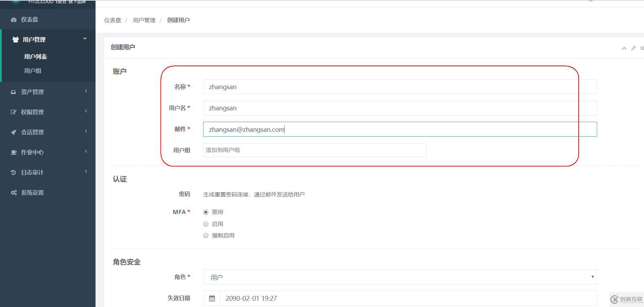Expand the 日志审计 menu arrow
Screen dimensions: 644x307
[x=86, y=172]
